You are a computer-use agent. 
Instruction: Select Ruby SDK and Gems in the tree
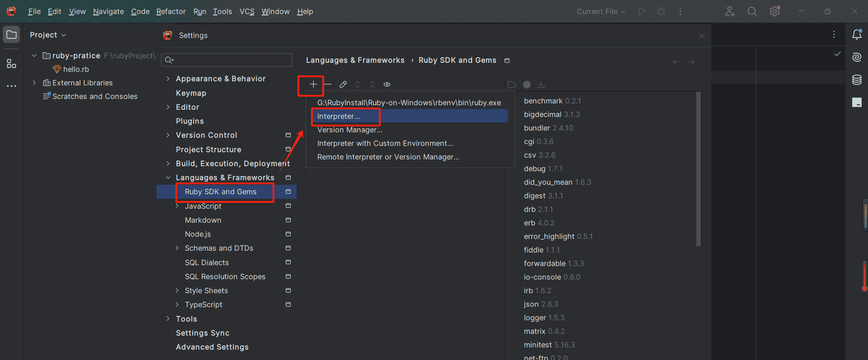tap(226, 192)
